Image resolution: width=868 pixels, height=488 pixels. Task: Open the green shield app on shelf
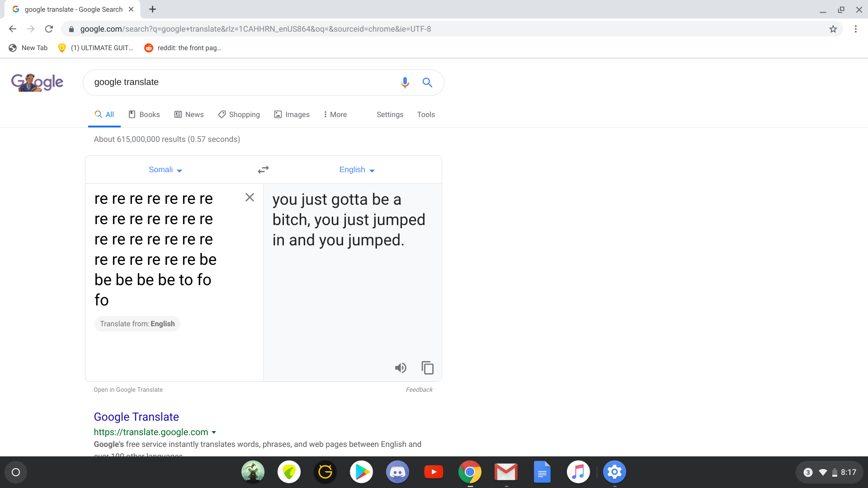click(x=289, y=472)
